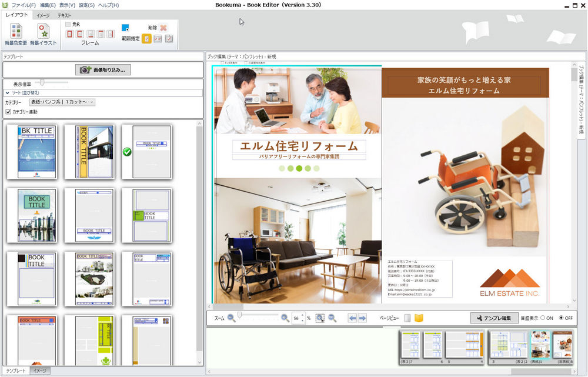Open the 範囲指定 blue dropdown arrow
The width and height of the screenshot is (588, 377).
[x=128, y=29]
